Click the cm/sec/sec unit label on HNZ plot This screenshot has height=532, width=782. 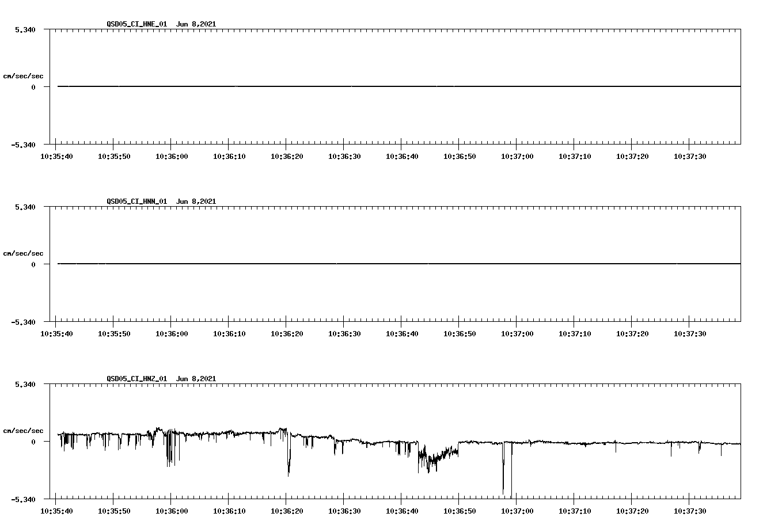click(x=23, y=431)
